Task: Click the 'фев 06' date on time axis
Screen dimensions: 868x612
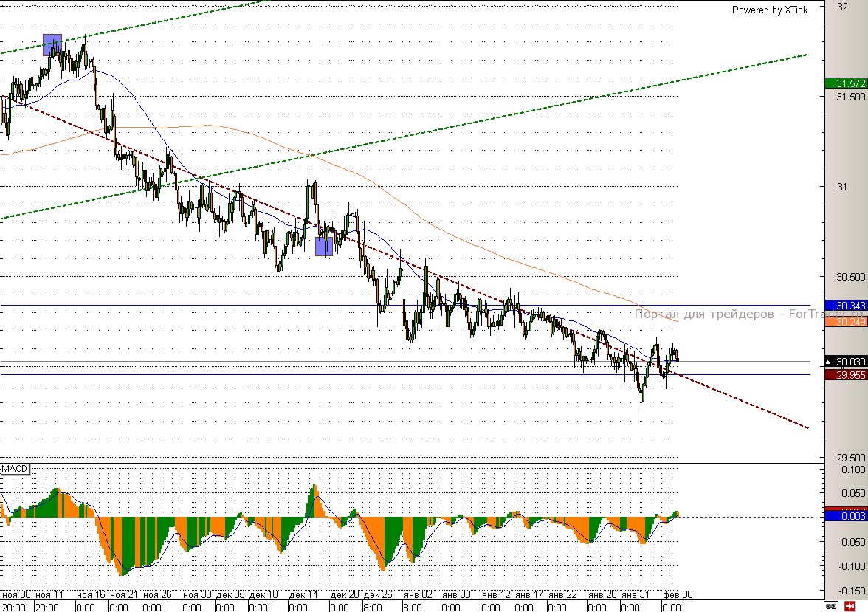Action: [x=675, y=594]
